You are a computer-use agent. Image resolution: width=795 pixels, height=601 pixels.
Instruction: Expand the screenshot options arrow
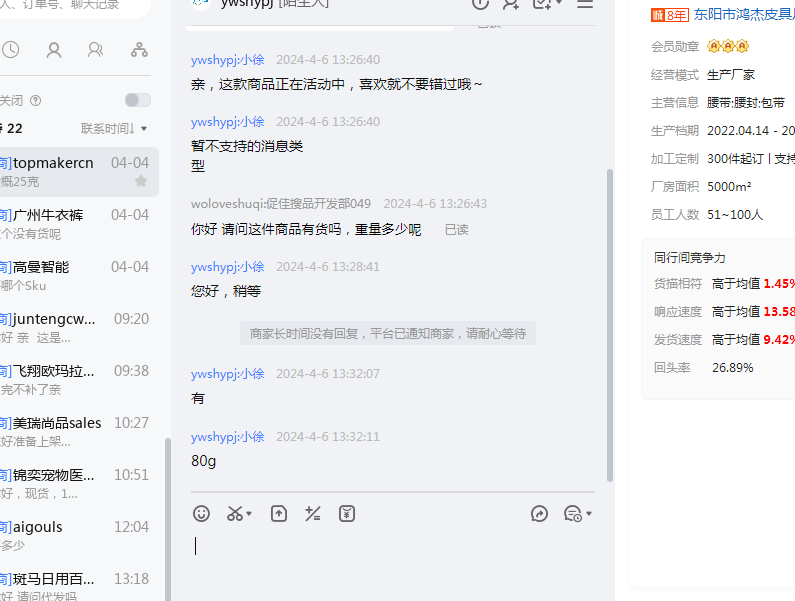249,514
